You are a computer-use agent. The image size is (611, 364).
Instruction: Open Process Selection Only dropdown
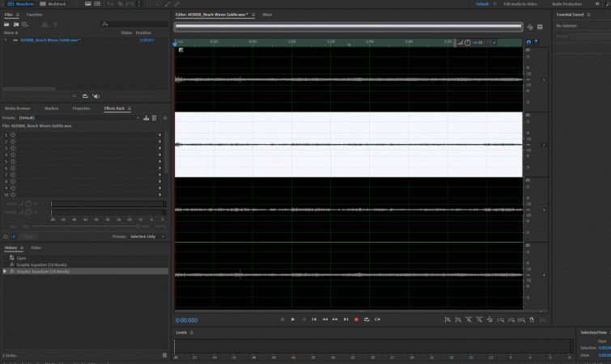pos(147,237)
